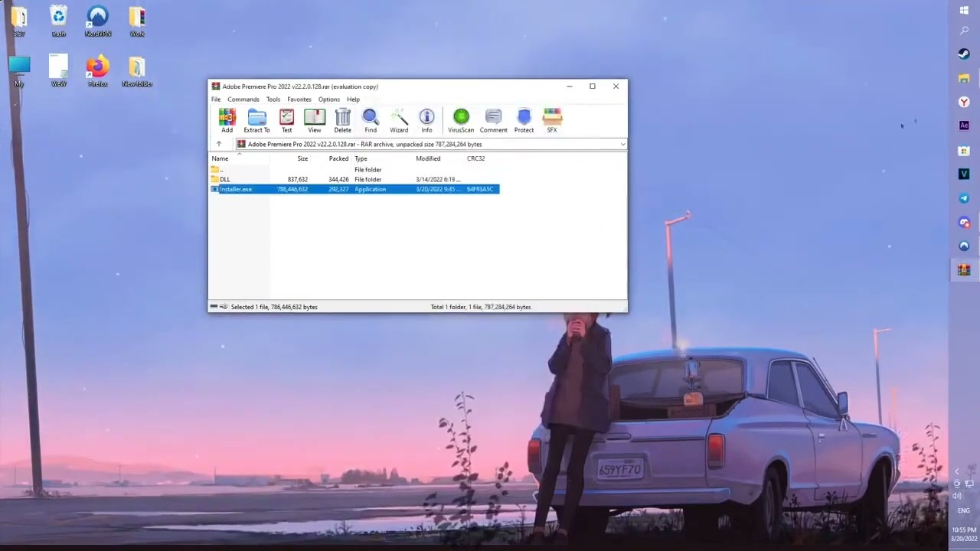
Task: Click the WinRAR taskbar icon
Action: (964, 269)
